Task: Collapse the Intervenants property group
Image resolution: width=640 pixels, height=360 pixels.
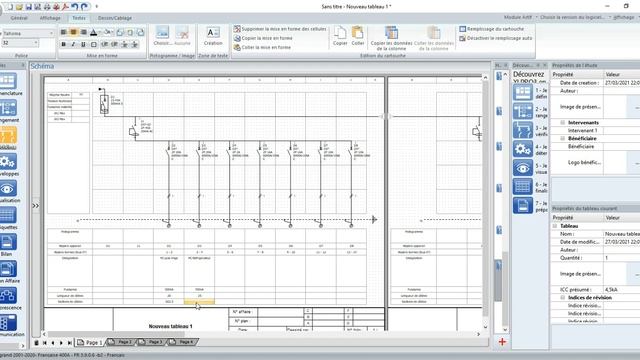Action: [562, 122]
